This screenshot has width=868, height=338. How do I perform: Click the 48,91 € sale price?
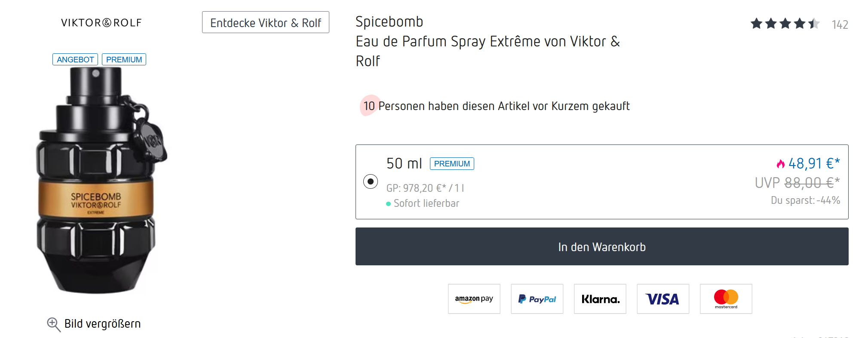[x=813, y=163]
